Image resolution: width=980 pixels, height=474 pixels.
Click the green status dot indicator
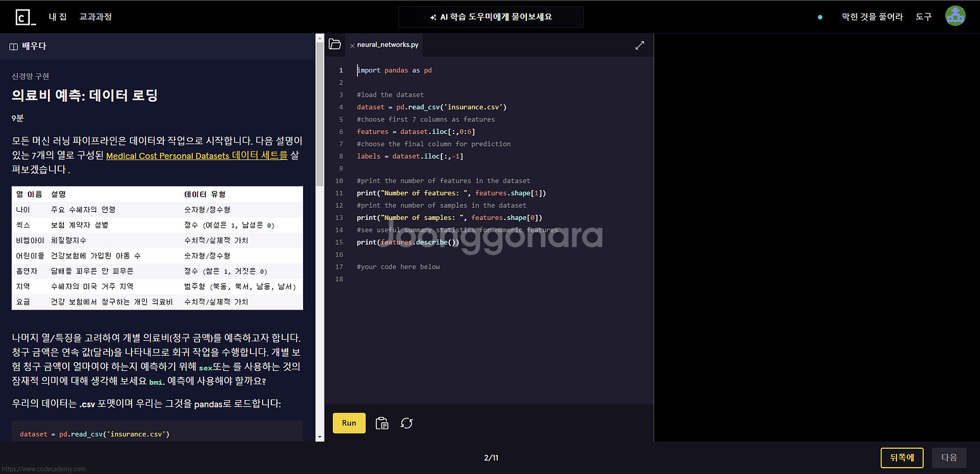tap(821, 17)
